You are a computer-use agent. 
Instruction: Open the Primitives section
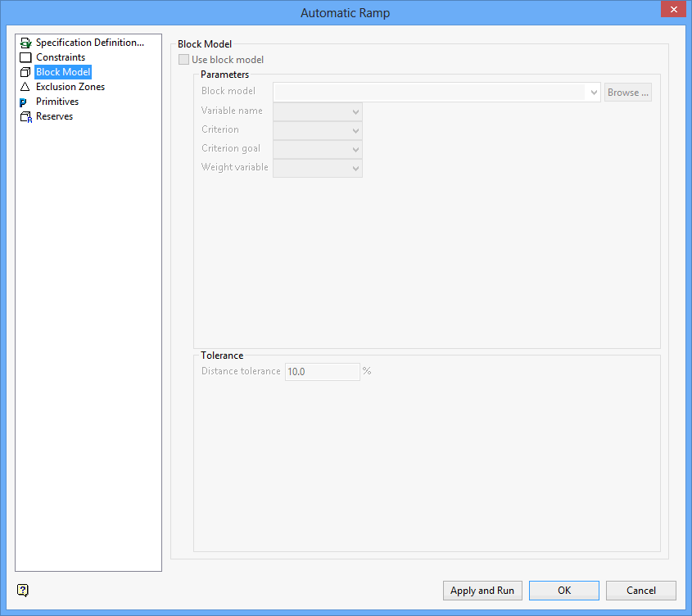[x=57, y=102]
